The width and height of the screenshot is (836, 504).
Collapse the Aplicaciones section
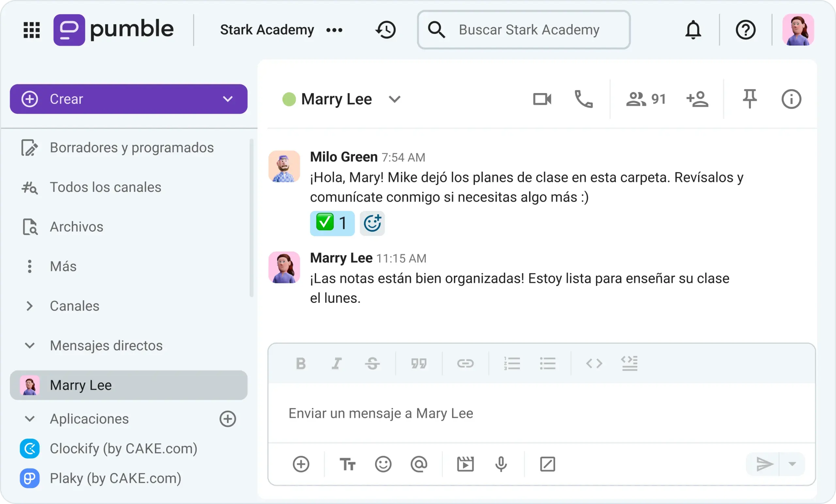(30, 419)
